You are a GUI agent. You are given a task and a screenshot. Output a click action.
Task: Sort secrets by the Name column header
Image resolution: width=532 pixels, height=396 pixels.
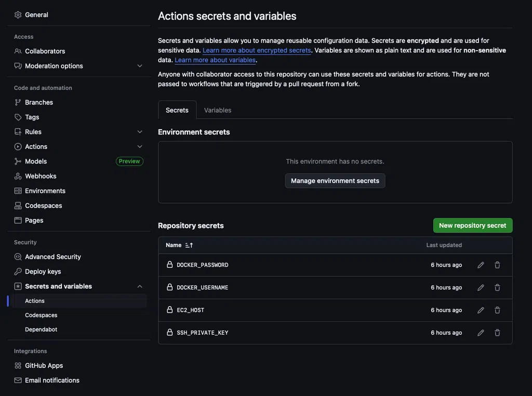click(x=179, y=245)
